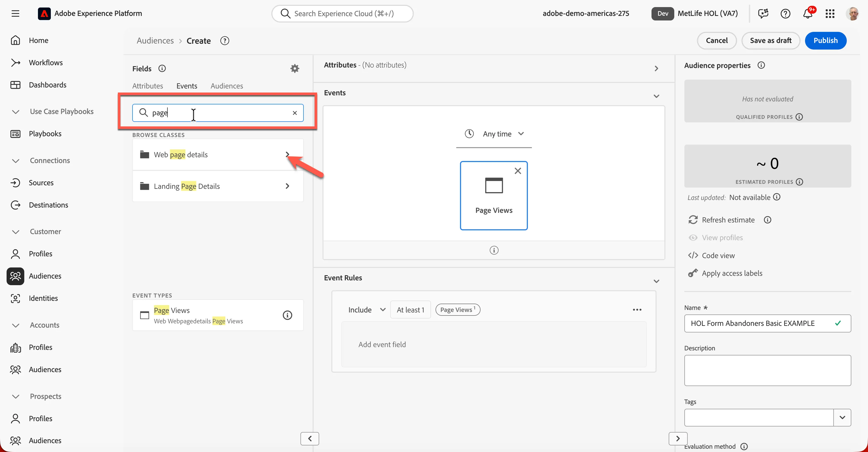This screenshot has height=452, width=868.
Task: Open the help question mark icon in top bar
Action: (785, 13)
